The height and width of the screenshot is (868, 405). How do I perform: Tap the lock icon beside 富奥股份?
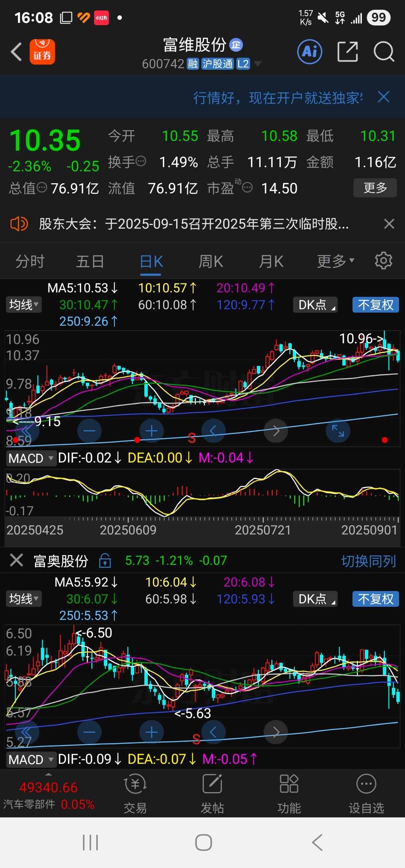pyautogui.click(x=105, y=560)
